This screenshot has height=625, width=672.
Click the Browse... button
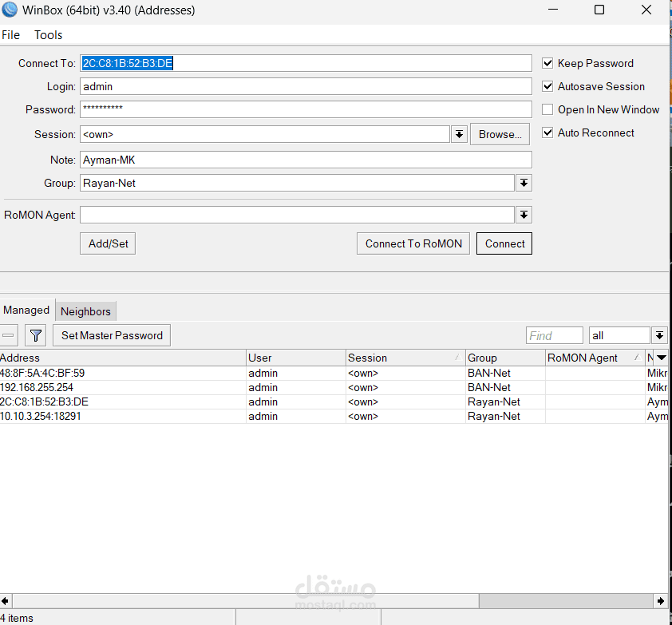[x=500, y=135]
